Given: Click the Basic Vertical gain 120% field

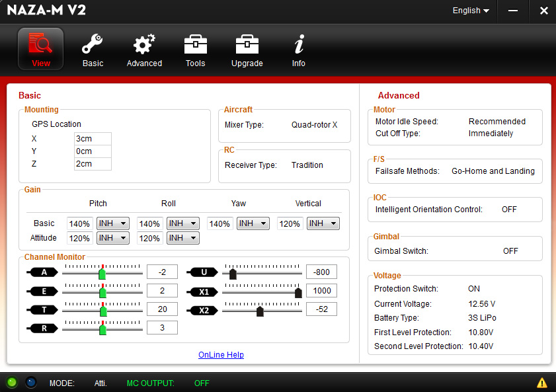Looking at the screenshot, I should [290, 223].
